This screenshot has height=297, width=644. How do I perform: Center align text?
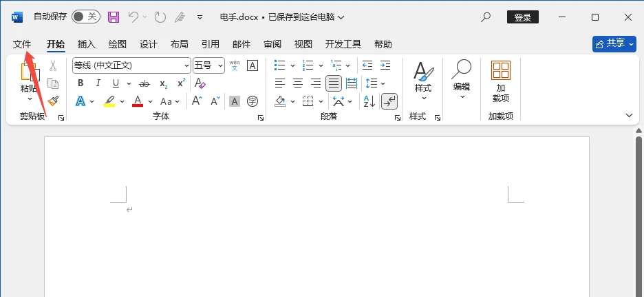[298, 83]
